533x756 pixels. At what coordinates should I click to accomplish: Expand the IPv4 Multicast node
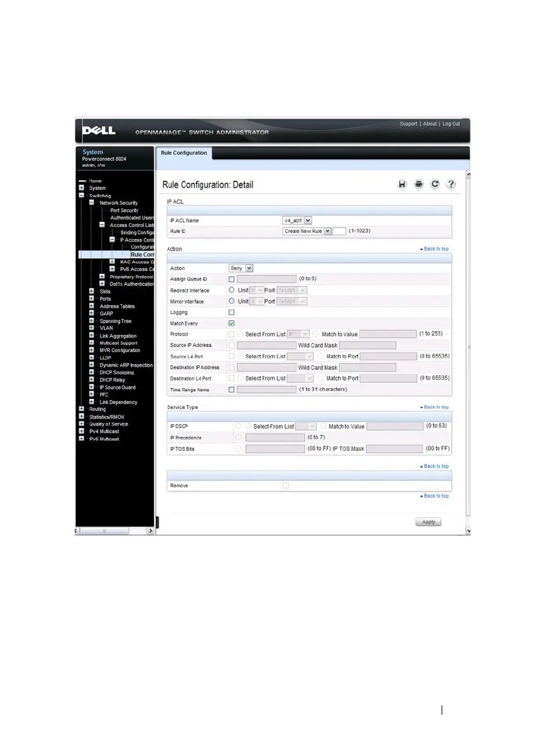click(x=81, y=431)
